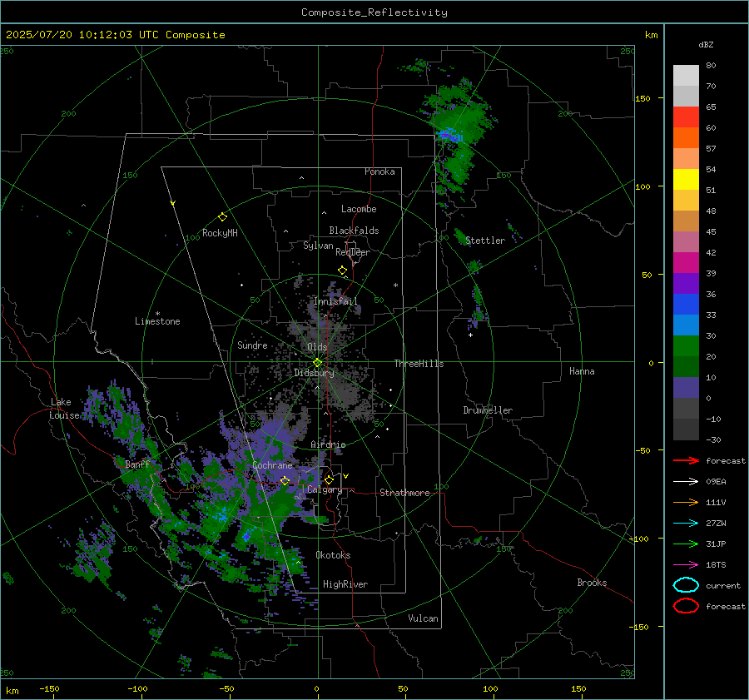The height and width of the screenshot is (700, 749).
Task: Click the Airdrie city label
Action: click(328, 444)
